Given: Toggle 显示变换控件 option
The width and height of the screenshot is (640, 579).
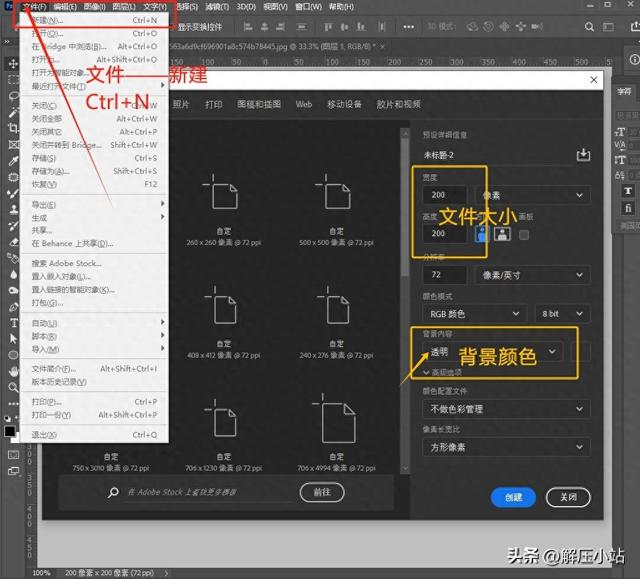Looking at the screenshot, I should pos(200,27).
